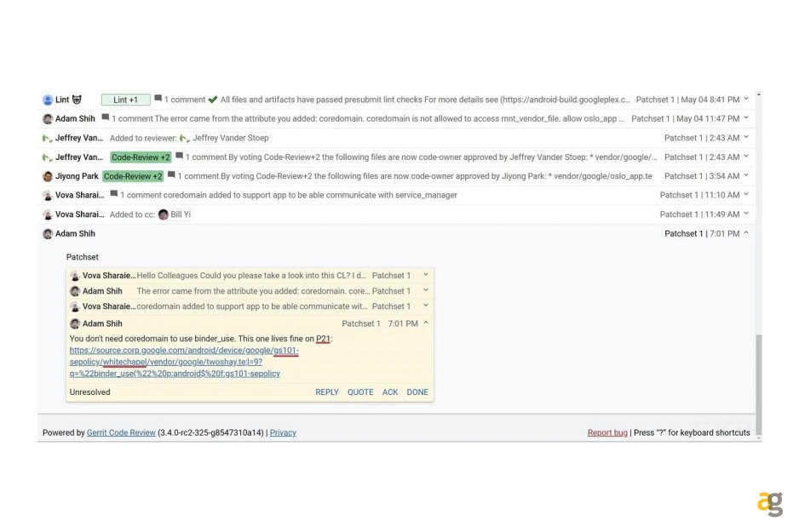Click Jeffrey's Code-Review +2 label

pos(141,157)
